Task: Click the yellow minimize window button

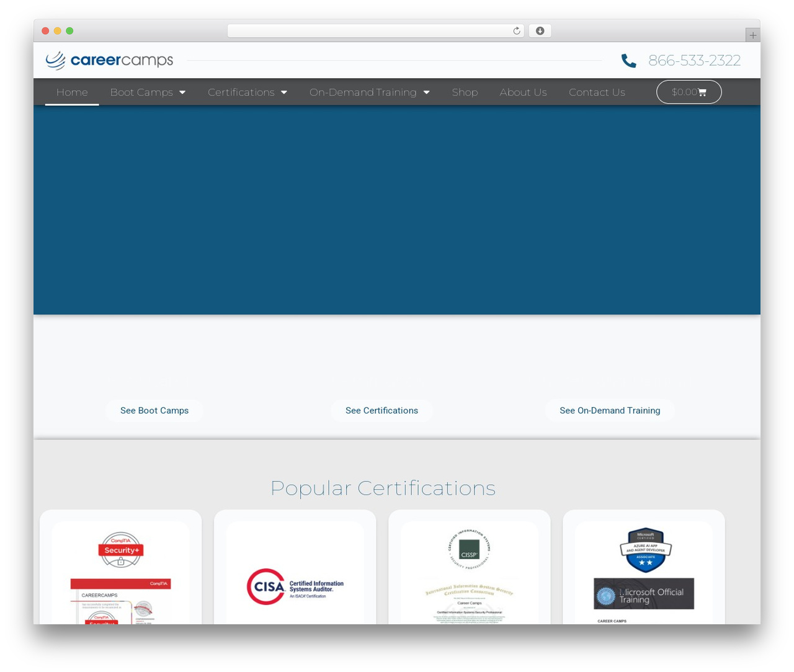Action: pyautogui.click(x=58, y=31)
